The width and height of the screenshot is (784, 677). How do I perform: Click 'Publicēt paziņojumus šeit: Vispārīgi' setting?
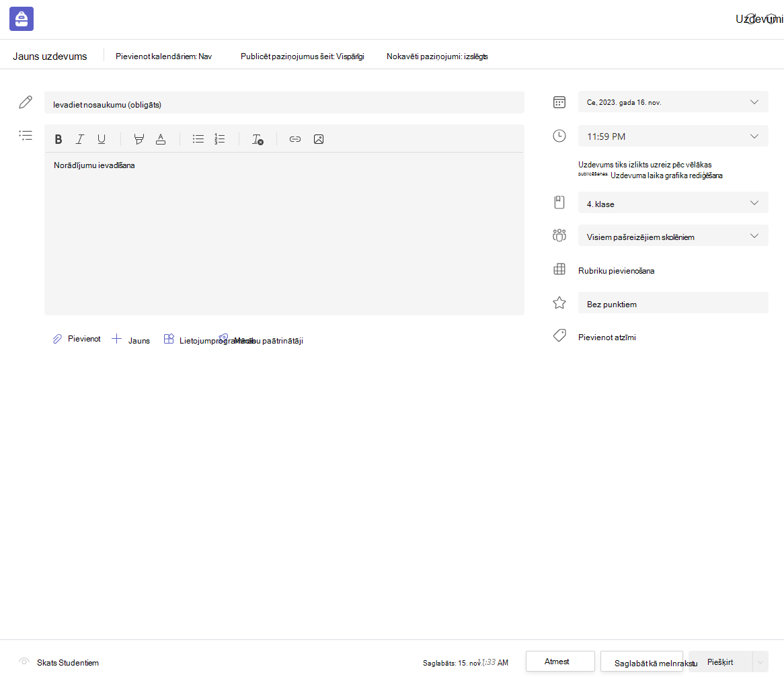pyautogui.click(x=303, y=56)
